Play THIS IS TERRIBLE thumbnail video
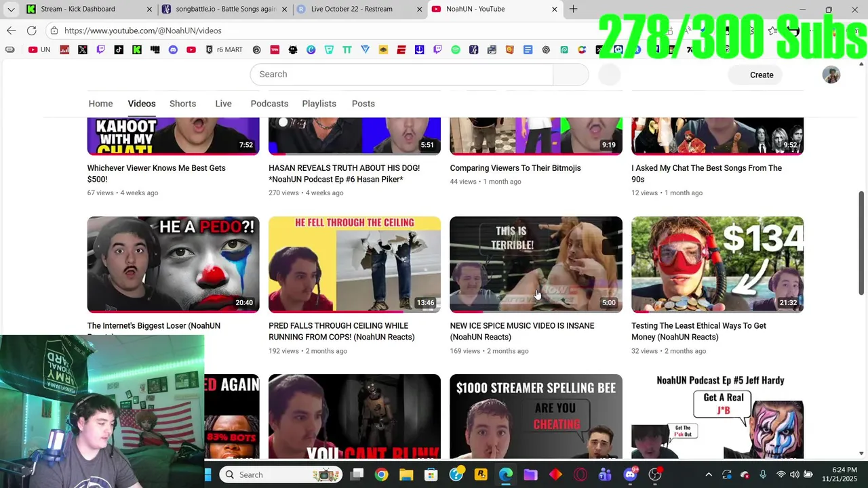The width and height of the screenshot is (868, 488). [536, 264]
